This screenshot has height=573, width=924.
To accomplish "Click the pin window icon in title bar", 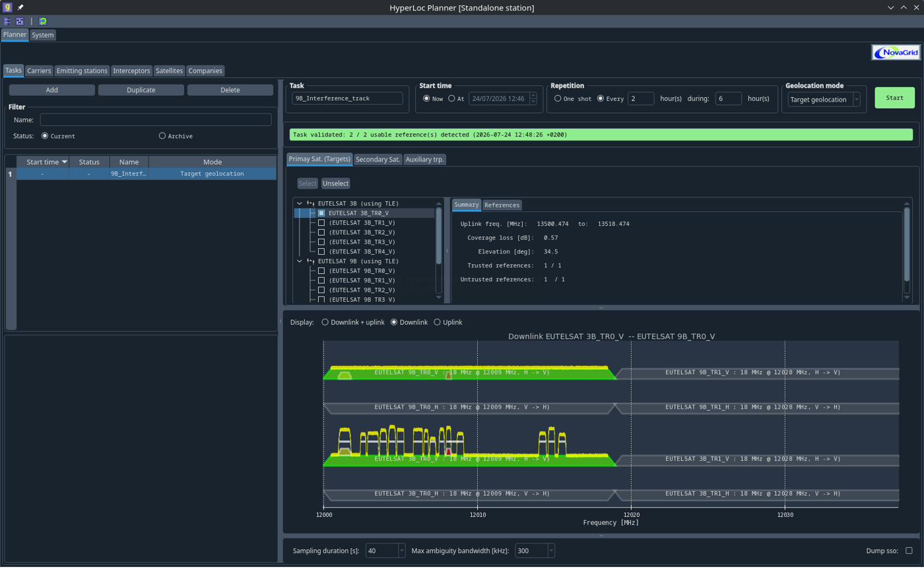I will pyautogui.click(x=20, y=7).
